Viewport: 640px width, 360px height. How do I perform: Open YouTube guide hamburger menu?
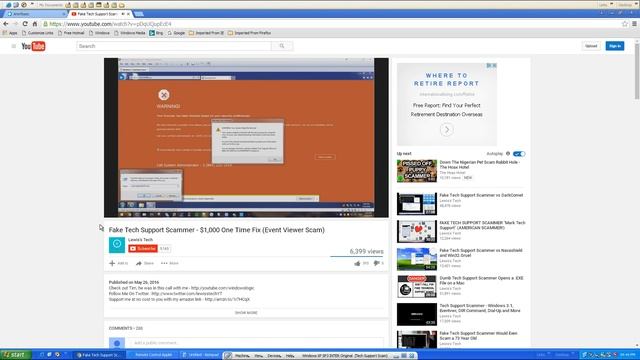[x=13, y=46]
